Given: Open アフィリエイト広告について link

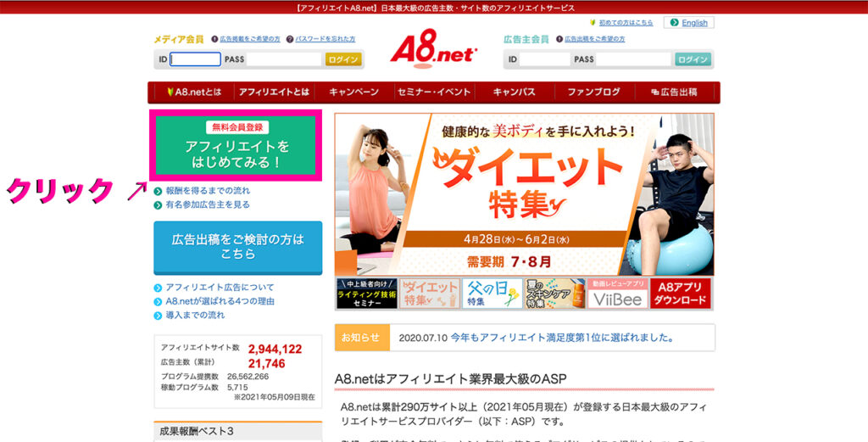Looking at the screenshot, I should [220, 288].
